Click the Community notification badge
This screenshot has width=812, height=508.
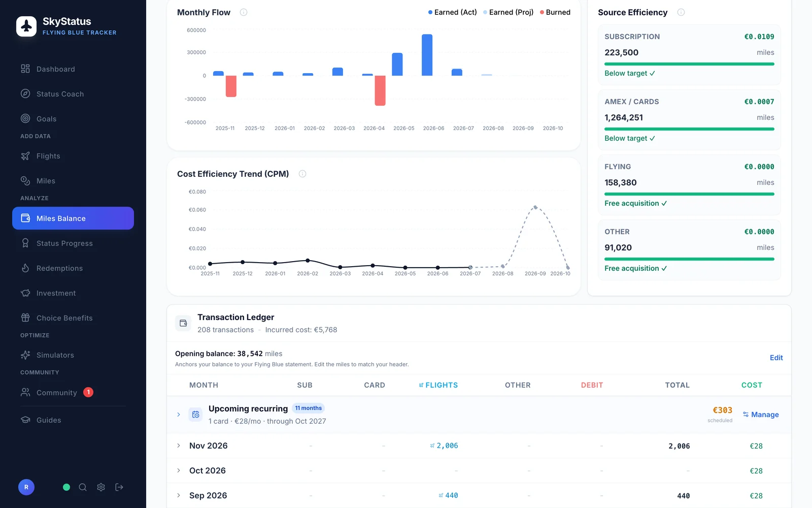88,392
